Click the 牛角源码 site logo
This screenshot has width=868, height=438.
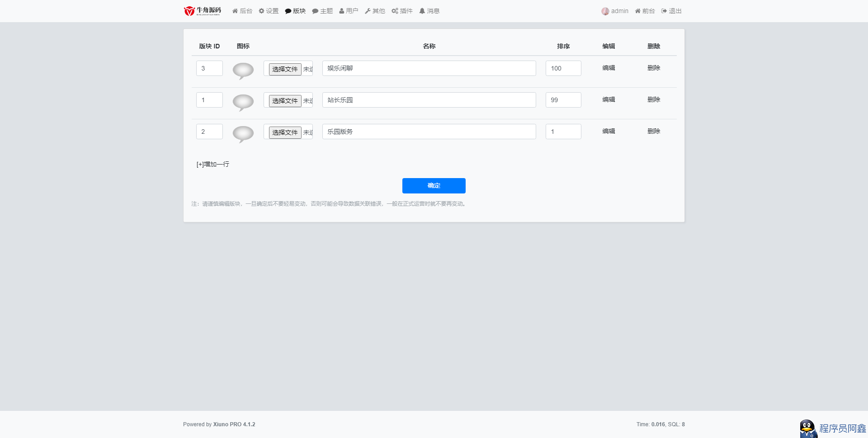pos(203,11)
